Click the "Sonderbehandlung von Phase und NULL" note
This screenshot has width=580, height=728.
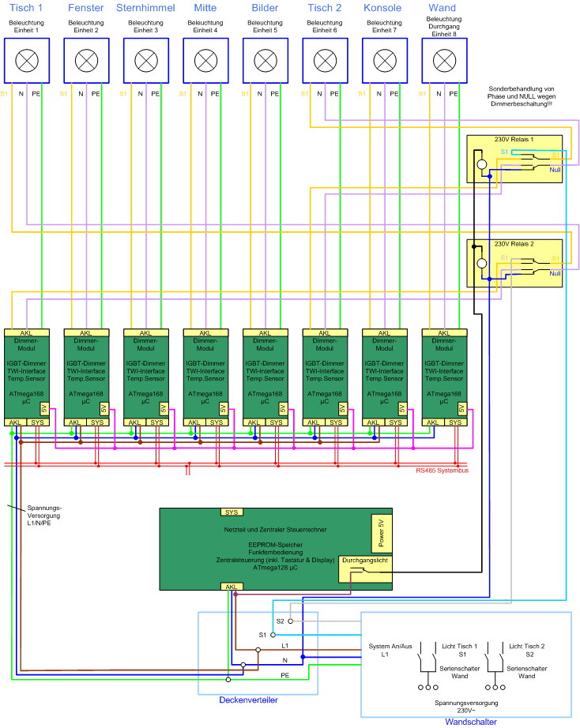pyautogui.click(x=522, y=96)
